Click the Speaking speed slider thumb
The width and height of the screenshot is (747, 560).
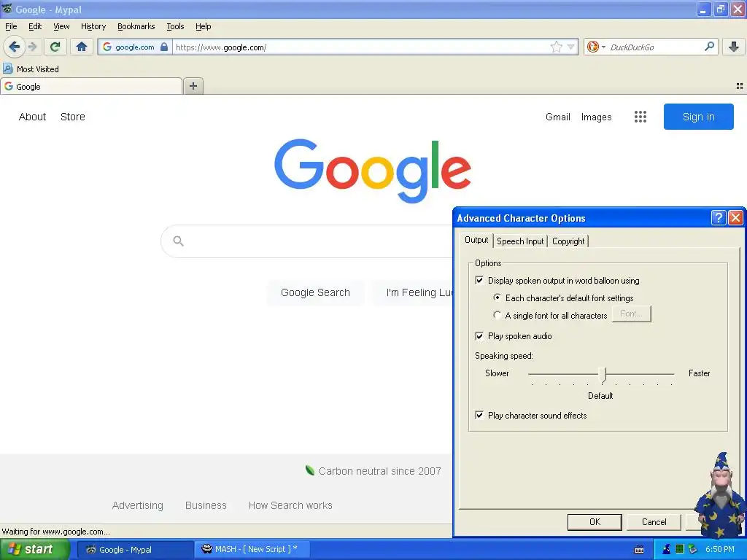[x=603, y=375]
